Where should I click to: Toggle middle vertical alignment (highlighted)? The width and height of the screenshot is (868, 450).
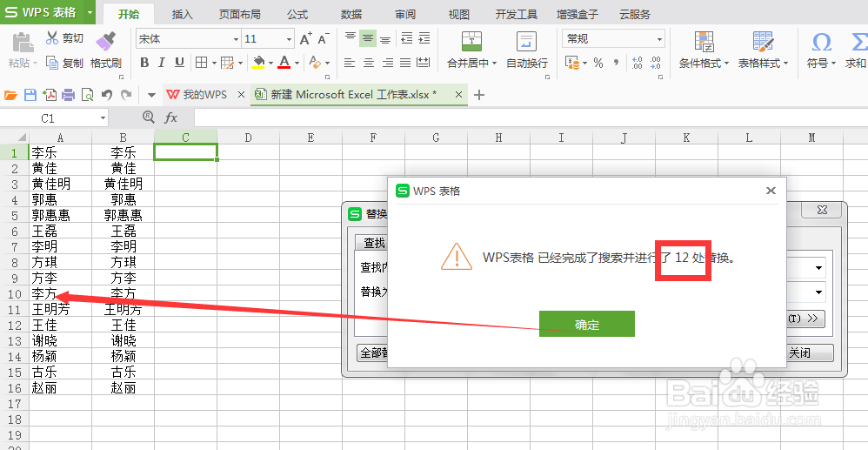(x=366, y=38)
